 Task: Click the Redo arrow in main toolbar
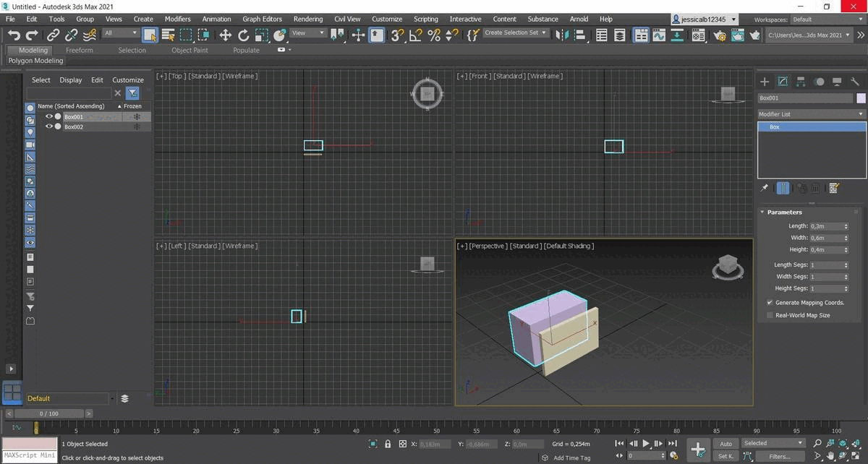tap(32, 34)
